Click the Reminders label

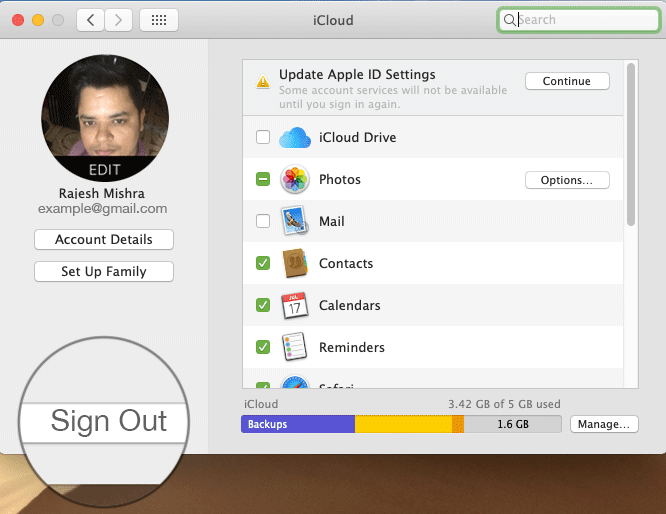click(x=352, y=347)
